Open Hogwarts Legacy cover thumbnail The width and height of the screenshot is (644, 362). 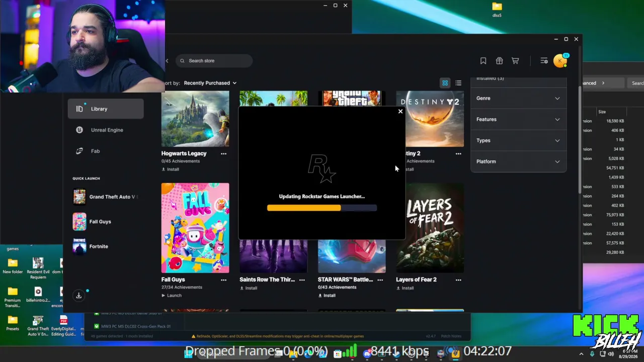click(x=195, y=119)
